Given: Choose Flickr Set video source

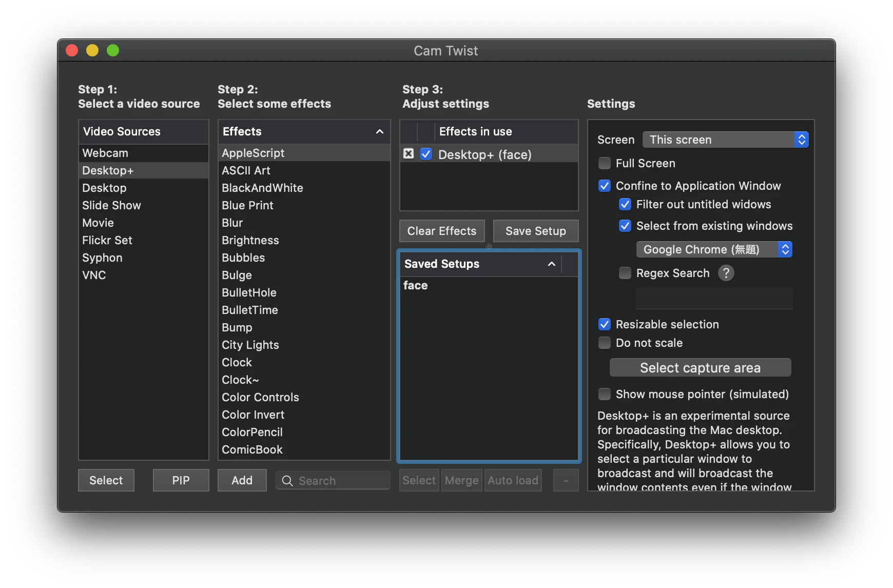Looking at the screenshot, I should [x=144, y=240].
